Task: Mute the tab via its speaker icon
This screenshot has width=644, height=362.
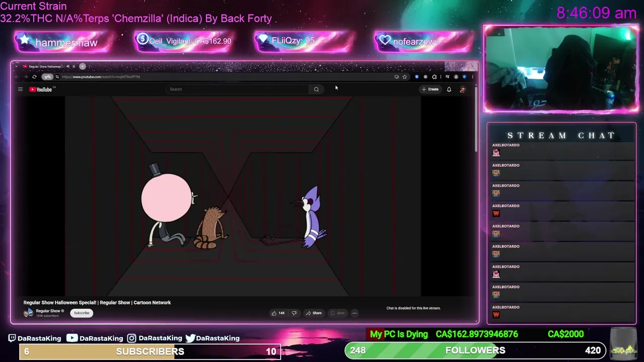Action: [68, 66]
